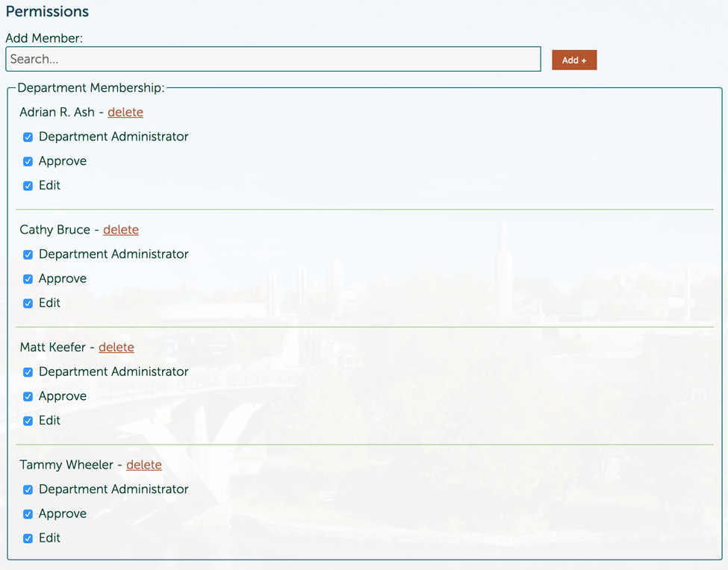The image size is (728, 570).
Task: Remove Cathy Bruce using the delete link
Action: coord(121,230)
